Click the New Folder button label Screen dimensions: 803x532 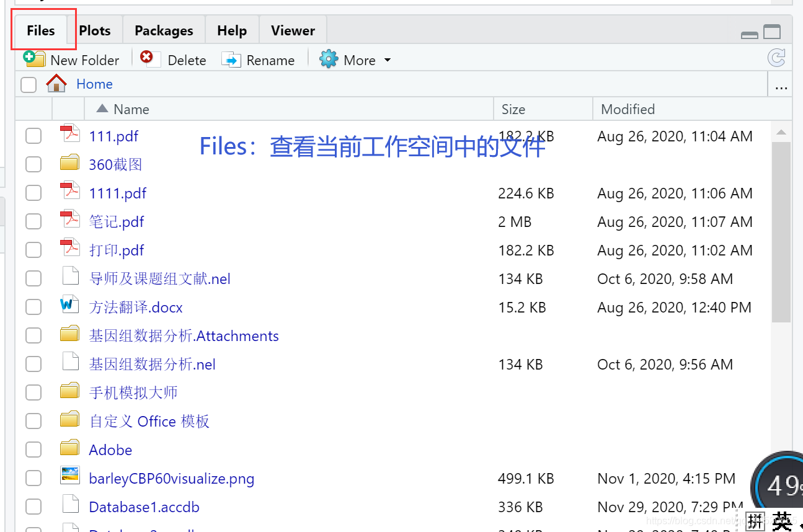(85, 60)
